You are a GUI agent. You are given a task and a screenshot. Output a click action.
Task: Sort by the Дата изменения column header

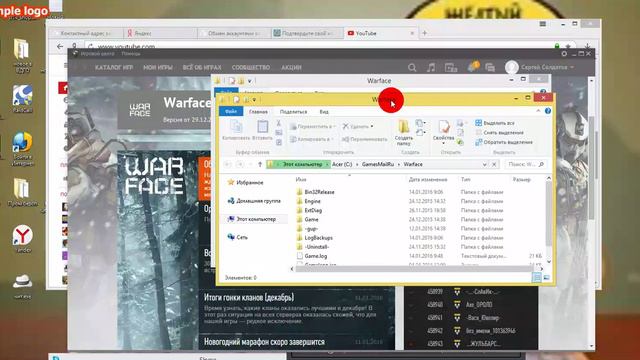point(428,179)
